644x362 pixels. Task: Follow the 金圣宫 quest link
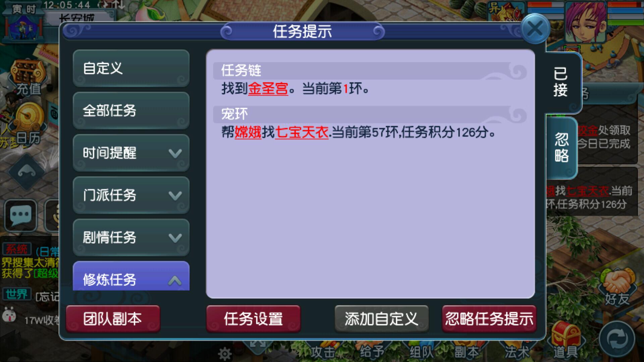tap(268, 89)
